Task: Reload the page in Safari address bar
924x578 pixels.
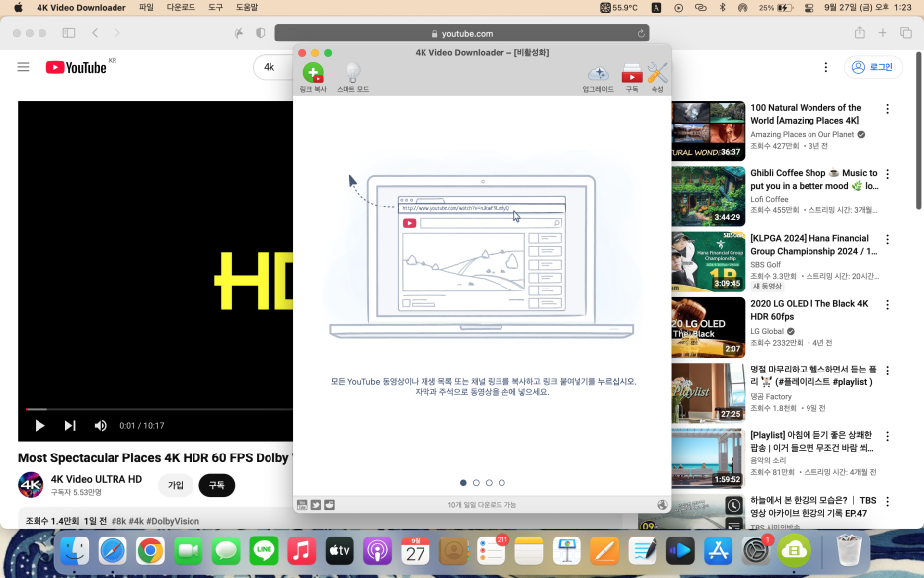Action: tap(641, 33)
